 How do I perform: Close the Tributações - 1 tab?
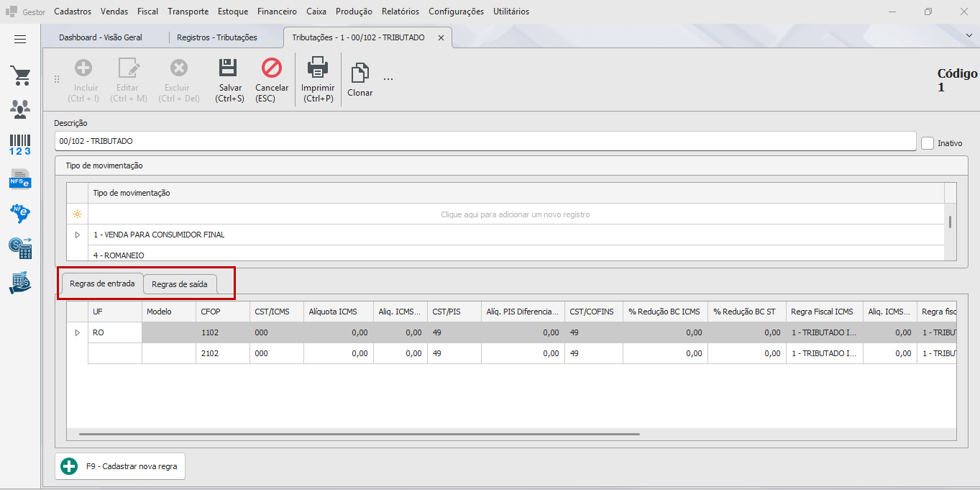[441, 37]
